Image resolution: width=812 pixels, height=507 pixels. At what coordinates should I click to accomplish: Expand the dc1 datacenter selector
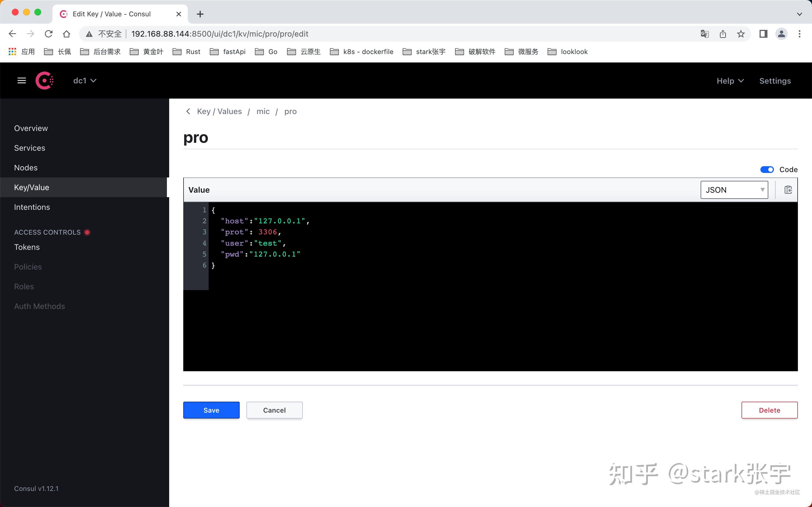[85, 81]
